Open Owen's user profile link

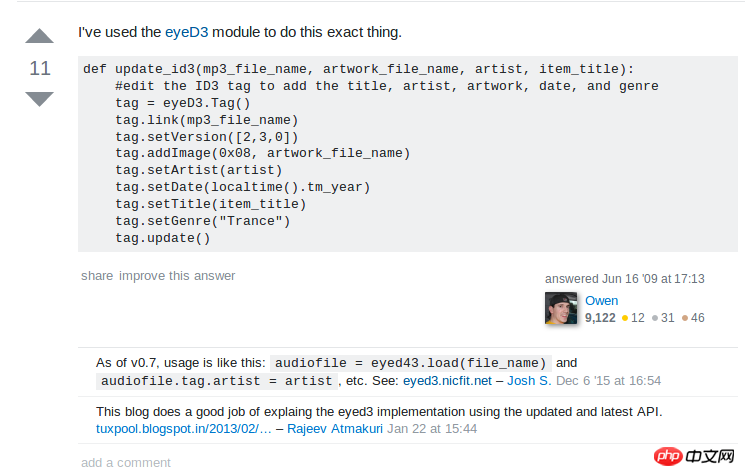tap(601, 301)
